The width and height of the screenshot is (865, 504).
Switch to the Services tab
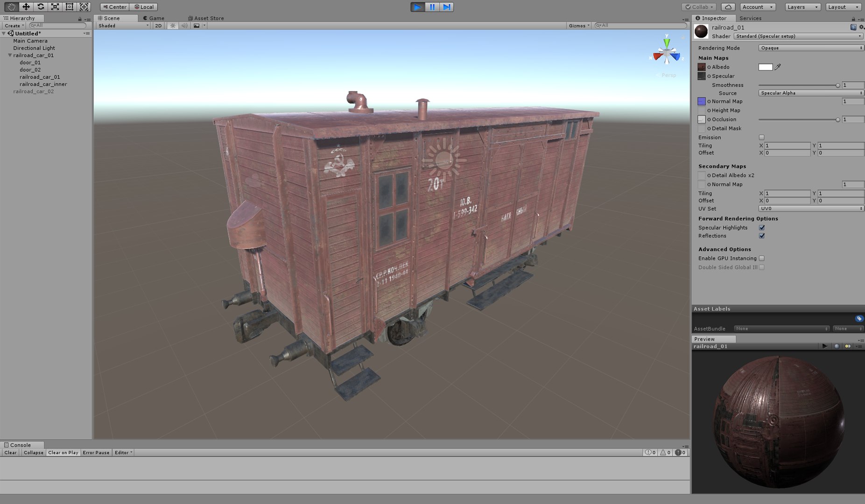click(751, 18)
